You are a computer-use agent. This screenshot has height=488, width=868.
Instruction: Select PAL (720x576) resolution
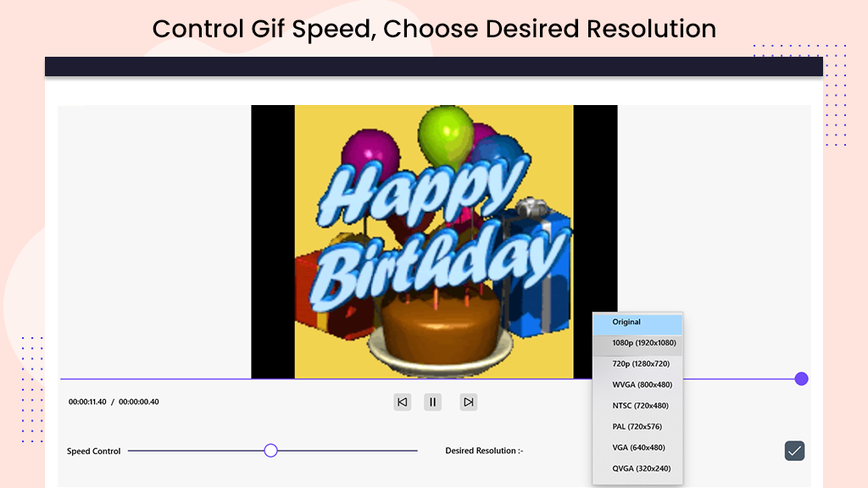point(637,427)
